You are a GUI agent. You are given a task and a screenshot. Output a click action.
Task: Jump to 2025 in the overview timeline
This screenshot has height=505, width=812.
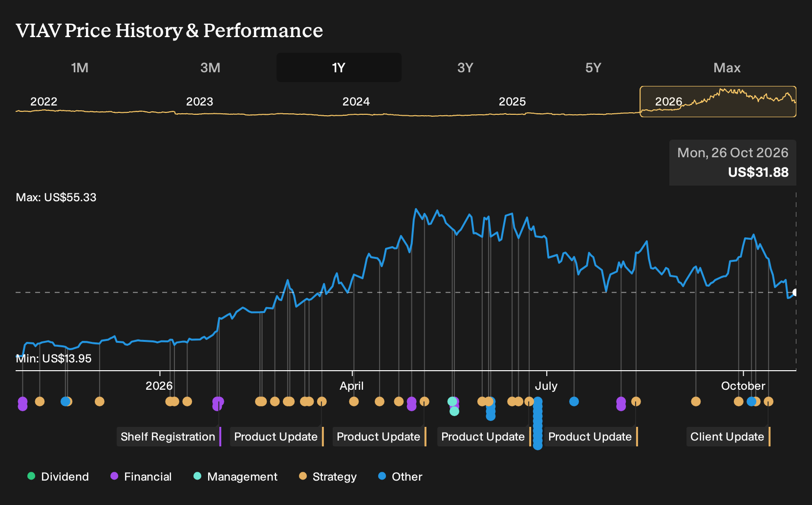click(513, 102)
